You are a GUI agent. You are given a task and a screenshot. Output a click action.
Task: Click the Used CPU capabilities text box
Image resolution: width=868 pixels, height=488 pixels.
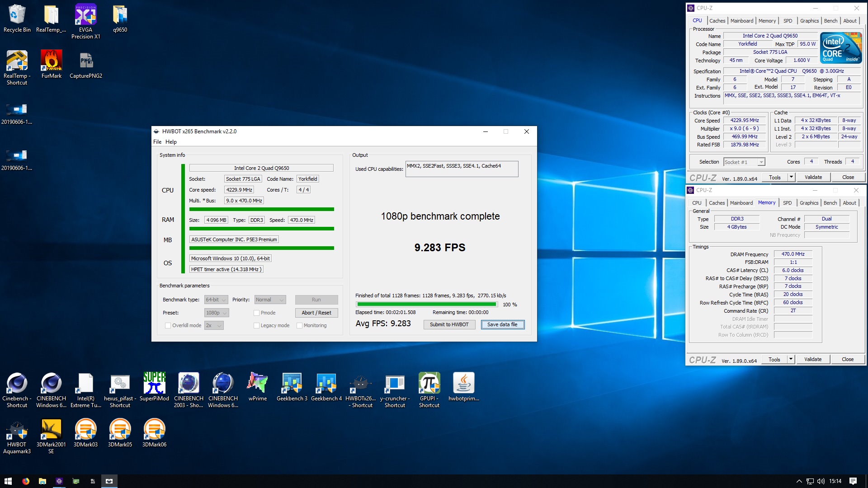[x=462, y=169]
